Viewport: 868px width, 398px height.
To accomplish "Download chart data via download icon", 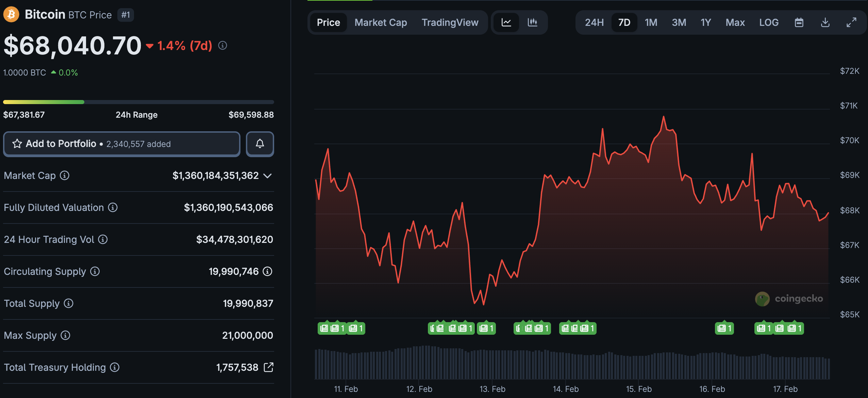I will point(825,22).
